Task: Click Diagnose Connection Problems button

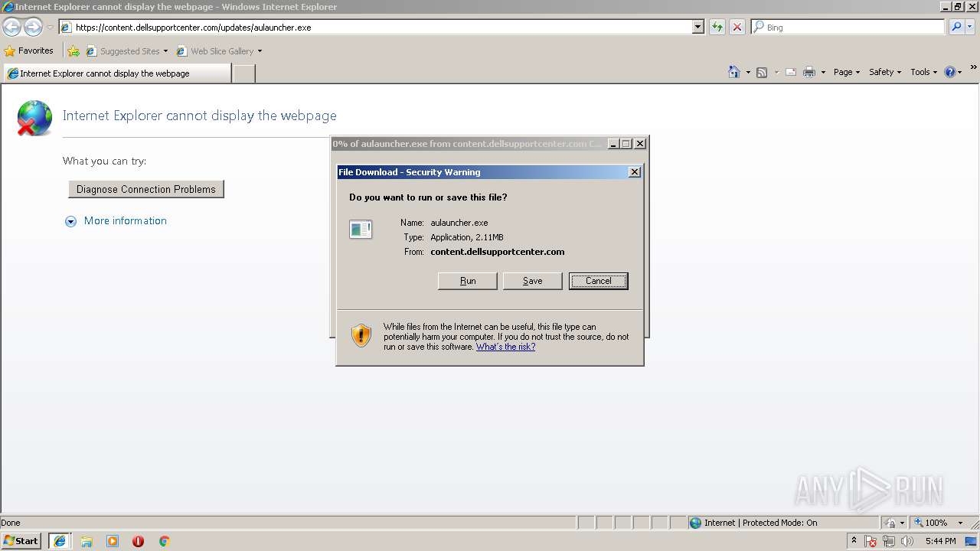Action: [x=146, y=189]
